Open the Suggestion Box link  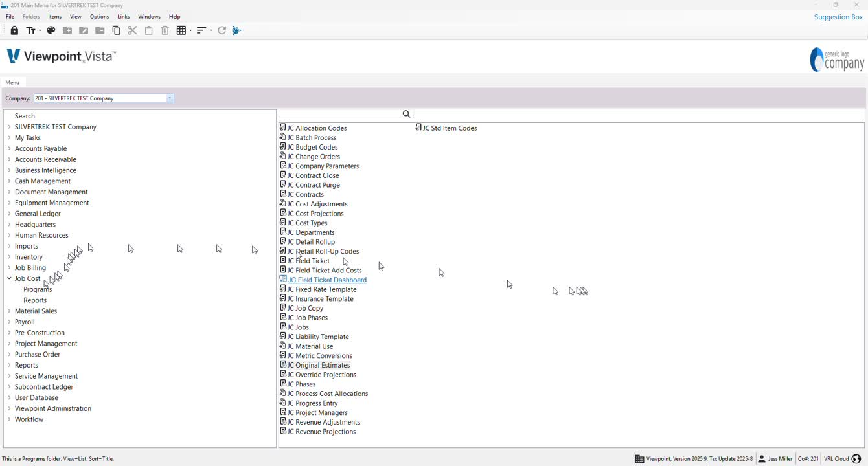(838, 17)
